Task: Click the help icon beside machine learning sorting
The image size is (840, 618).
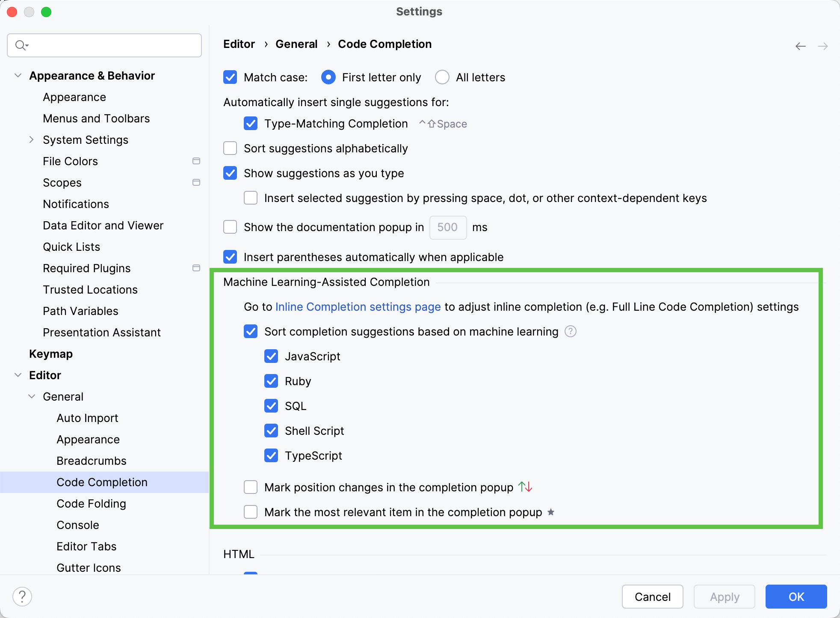Action: click(571, 331)
